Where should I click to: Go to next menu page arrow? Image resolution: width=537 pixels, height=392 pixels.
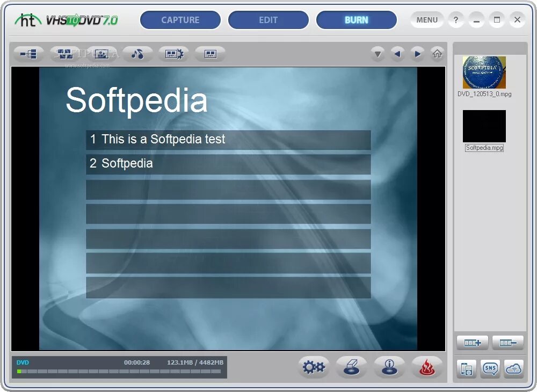pyautogui.click(x=417, y=54)
